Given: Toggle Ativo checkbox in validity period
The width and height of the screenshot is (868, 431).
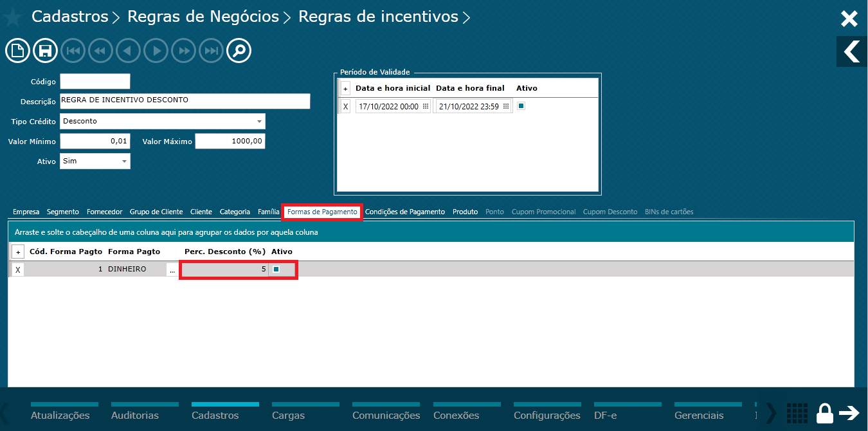Looking at the screenshot, I should point(521,106).
